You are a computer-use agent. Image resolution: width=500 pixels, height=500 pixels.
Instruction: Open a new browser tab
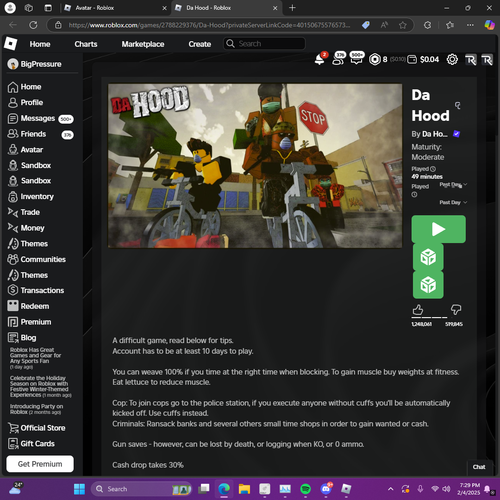tap(292, 8)
